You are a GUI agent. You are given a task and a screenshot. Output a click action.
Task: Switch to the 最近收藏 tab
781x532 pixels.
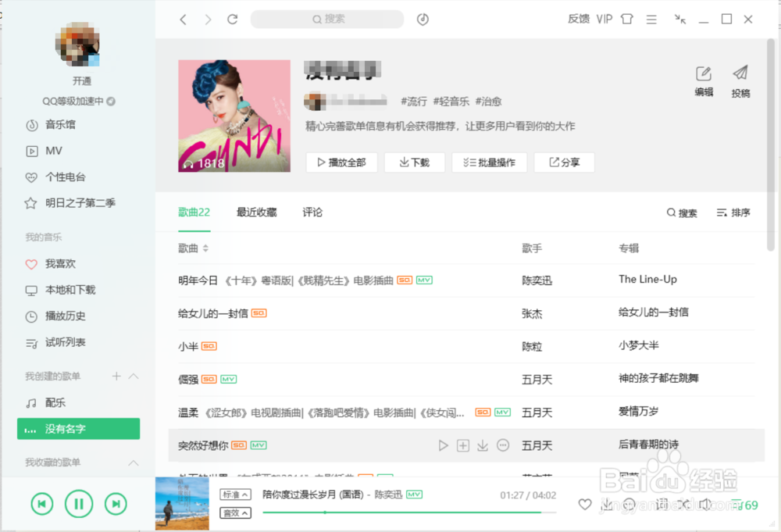(256, 212)
